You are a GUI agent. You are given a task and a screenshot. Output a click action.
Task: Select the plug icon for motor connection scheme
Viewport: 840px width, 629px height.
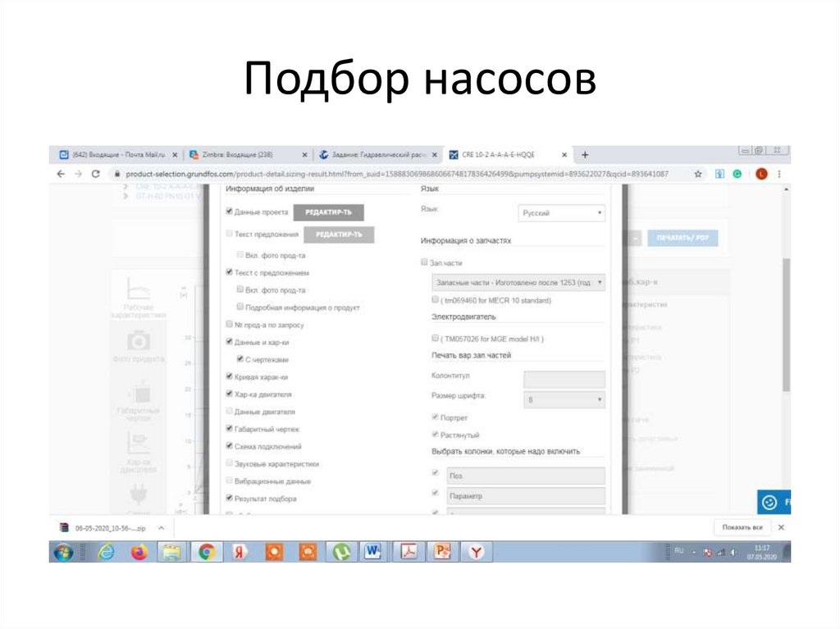click(138, 492)
